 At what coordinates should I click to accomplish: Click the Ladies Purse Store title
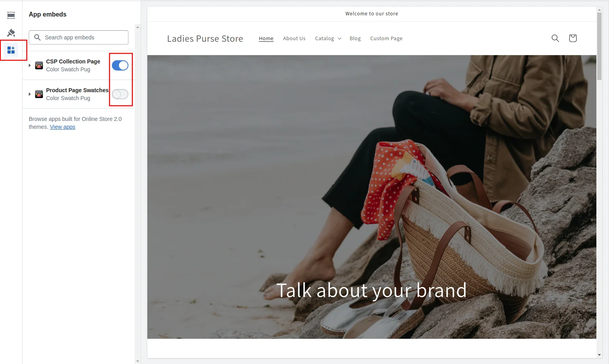pyautogui.click(x=205, y=39)
